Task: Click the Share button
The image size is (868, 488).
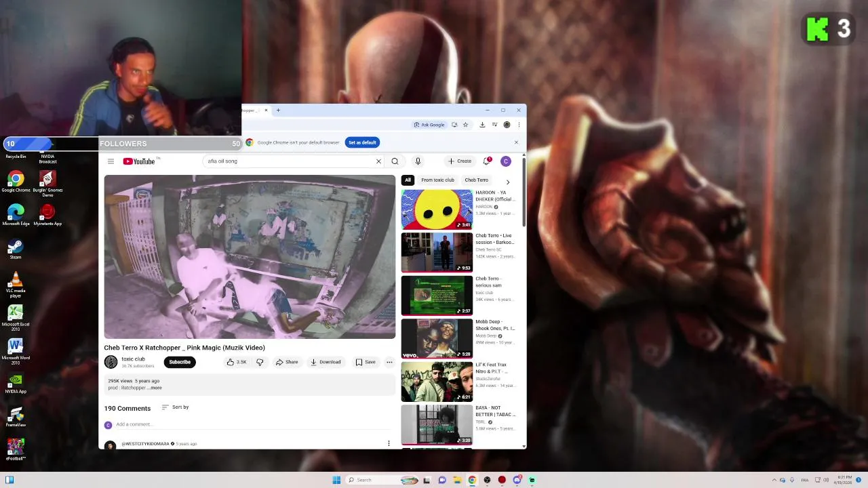Action: (287, 362)
